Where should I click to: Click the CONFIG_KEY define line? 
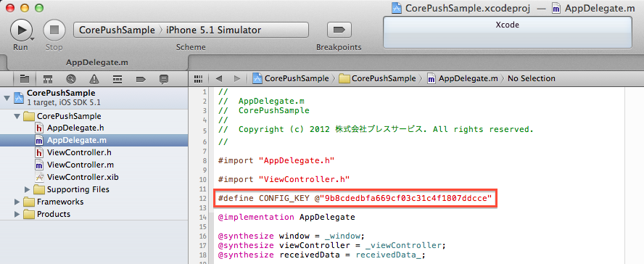click(x=355, y=199)
